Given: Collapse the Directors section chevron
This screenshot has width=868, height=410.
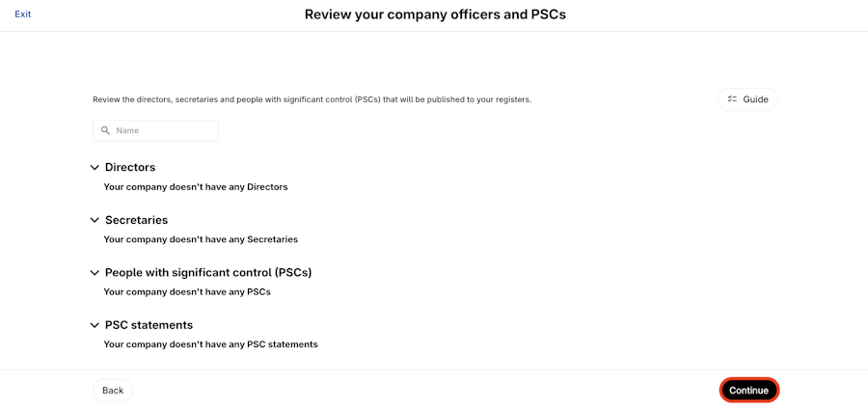Looking at the screenshot, I should pyautogui.click(x=95, y=168).
